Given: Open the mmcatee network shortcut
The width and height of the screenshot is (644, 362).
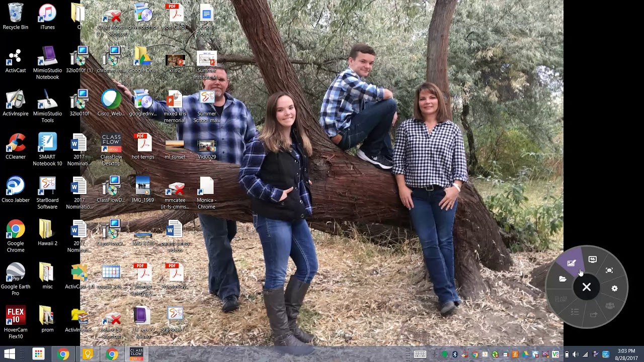Looking at the screenshot, I should (175, 193).
